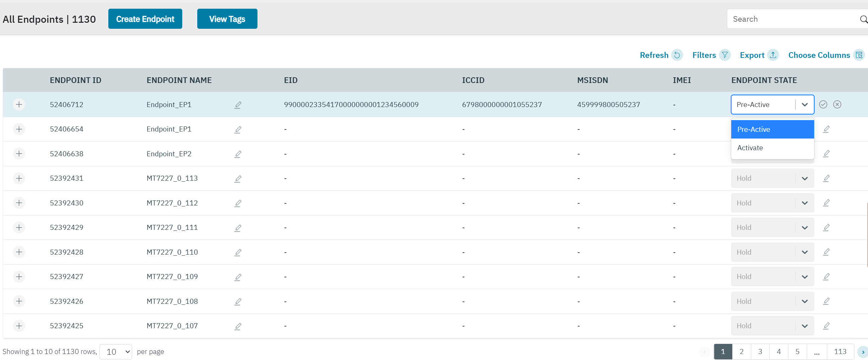Cancel state edit with X icon
This screenshot has width=868, height=360.
[837, 104]
